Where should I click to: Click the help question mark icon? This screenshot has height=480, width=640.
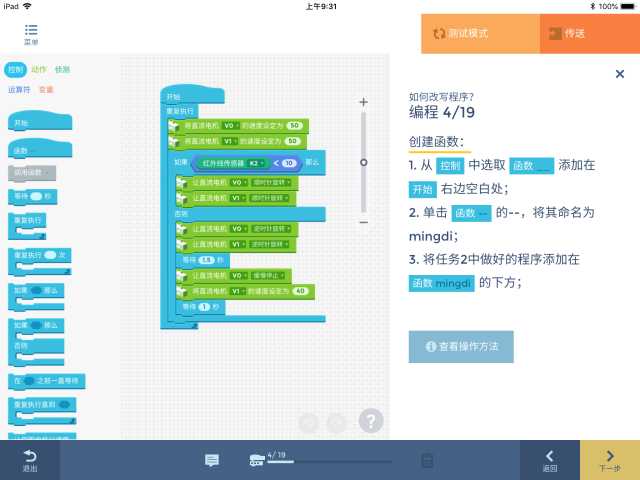[370, 422]
